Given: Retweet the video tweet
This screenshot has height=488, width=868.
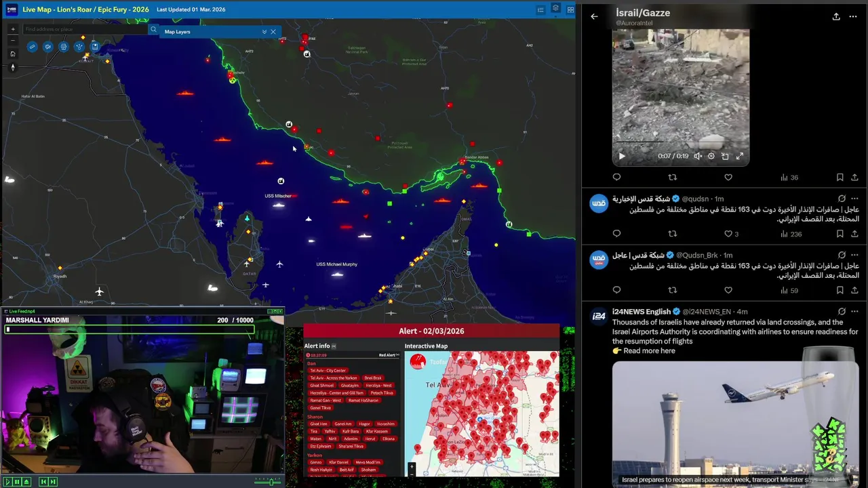Looking at the screenshot, I should point(673,177).
